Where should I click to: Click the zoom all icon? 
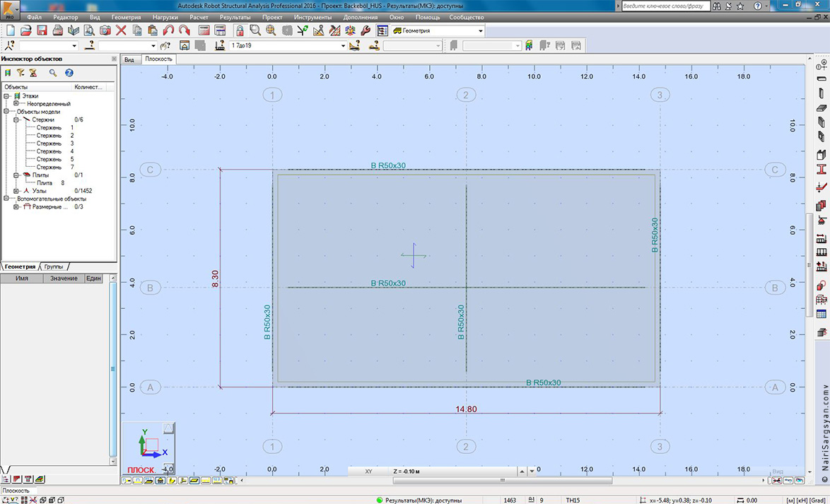pyautogui.click(x=271, y=30)
